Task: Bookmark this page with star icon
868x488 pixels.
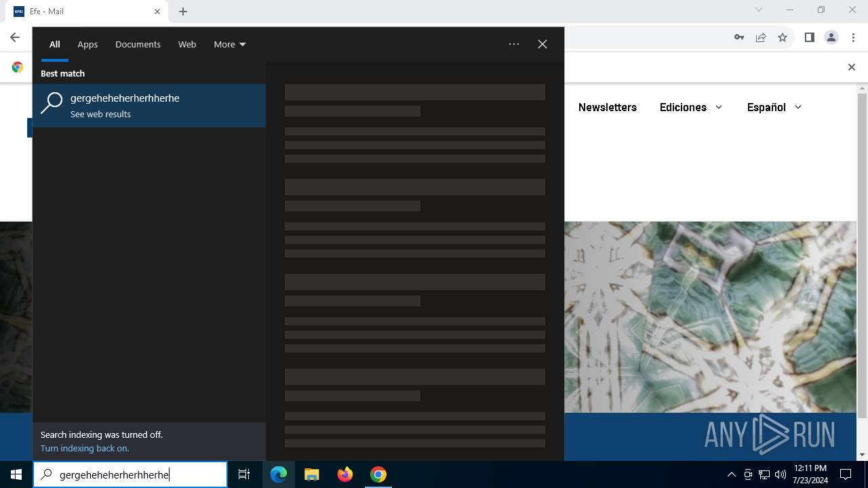Action: tap(783, 37)
